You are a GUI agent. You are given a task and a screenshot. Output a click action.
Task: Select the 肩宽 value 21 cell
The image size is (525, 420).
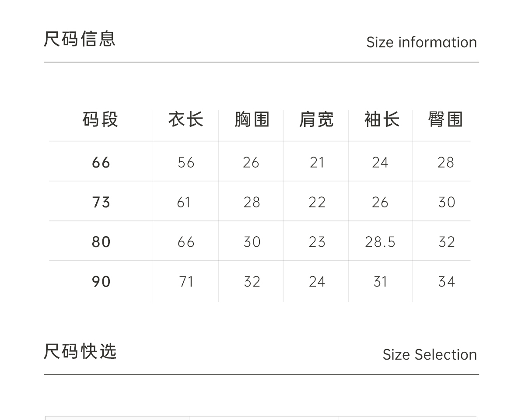(x=317, y=163)
